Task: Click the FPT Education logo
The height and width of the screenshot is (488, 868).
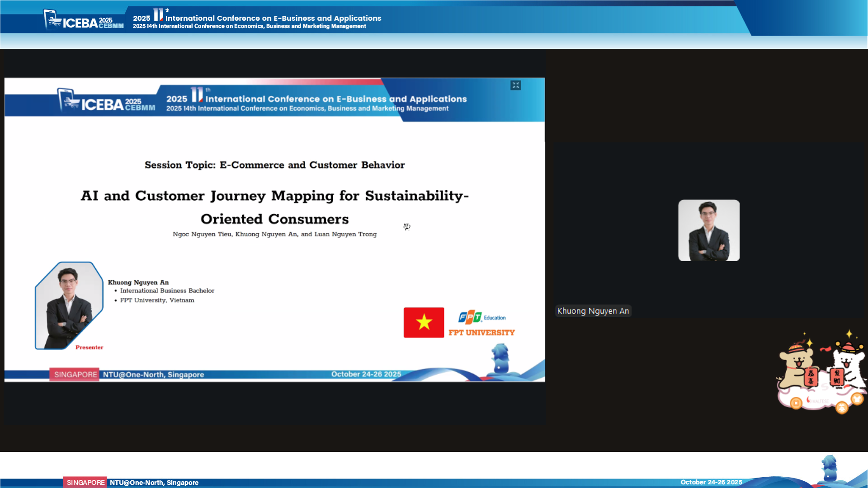Action: click(481, 317)
